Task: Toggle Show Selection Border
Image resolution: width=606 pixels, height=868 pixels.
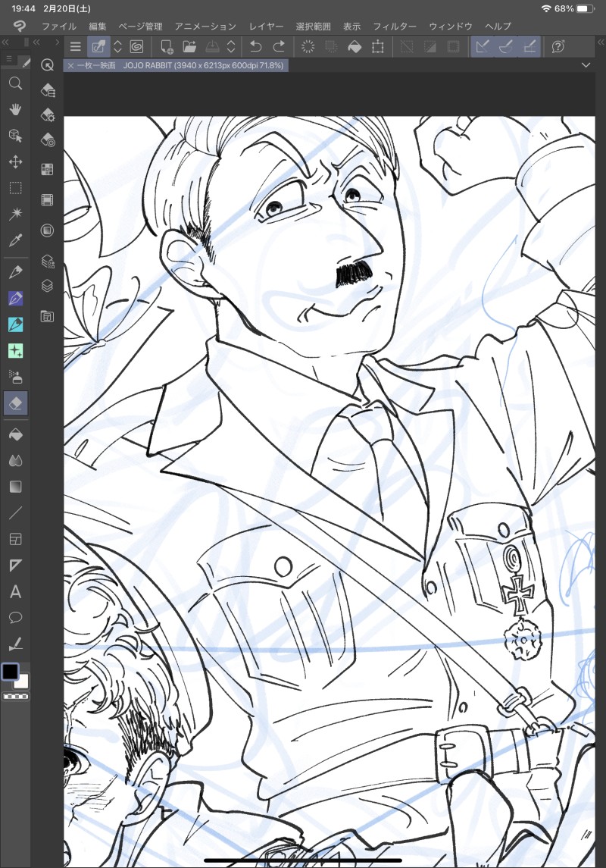Action: (454, 47)
